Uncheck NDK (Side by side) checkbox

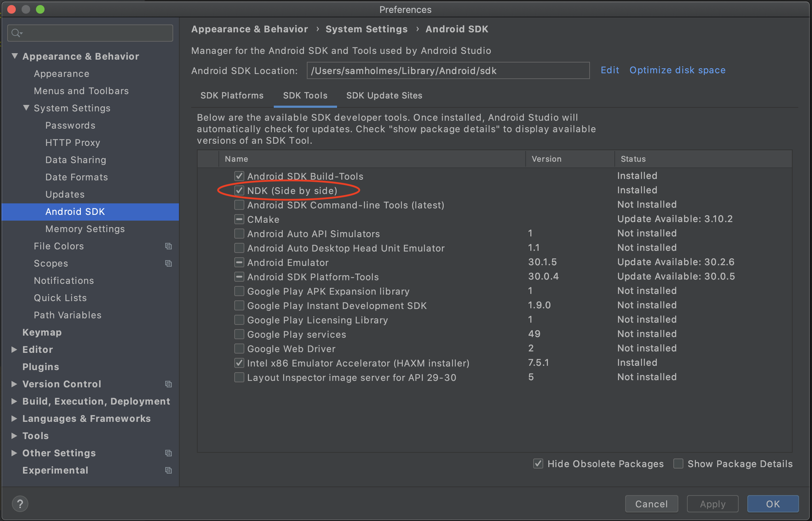pos(239,190)
